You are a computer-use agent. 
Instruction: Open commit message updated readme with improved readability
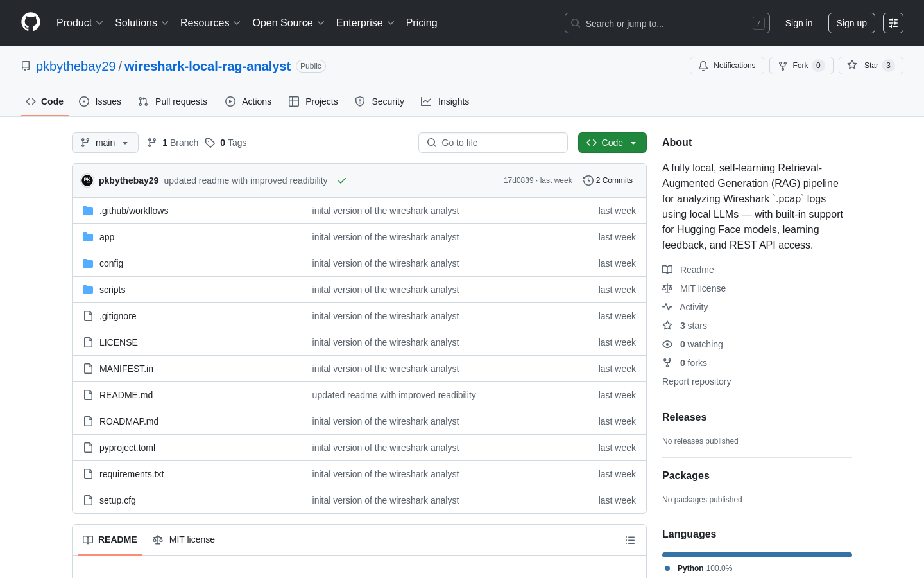[x=245, y=180]
